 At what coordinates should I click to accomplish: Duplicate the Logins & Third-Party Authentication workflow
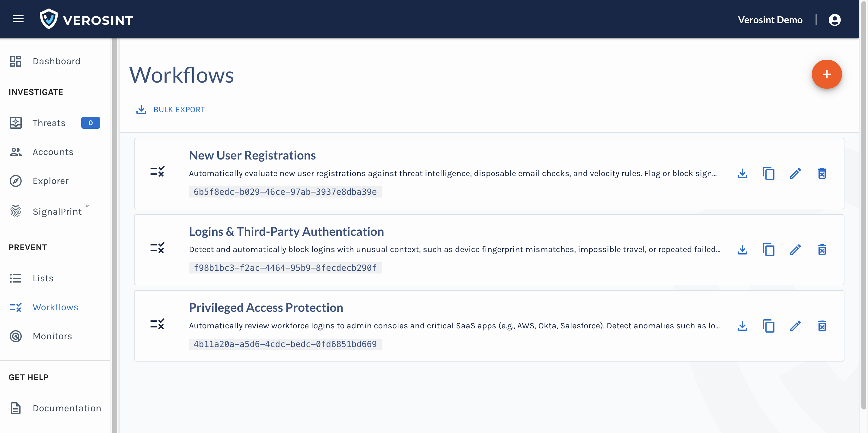tap(769, 250)
